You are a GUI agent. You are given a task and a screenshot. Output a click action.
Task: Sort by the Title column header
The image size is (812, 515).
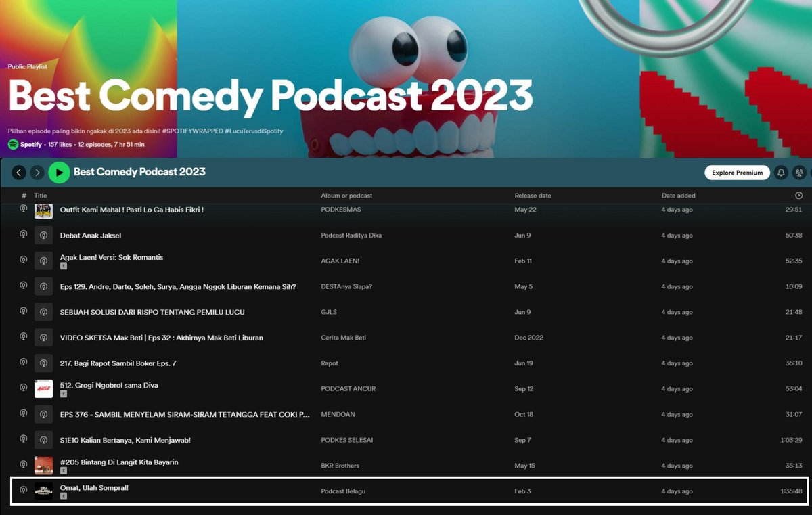[41, 196]
